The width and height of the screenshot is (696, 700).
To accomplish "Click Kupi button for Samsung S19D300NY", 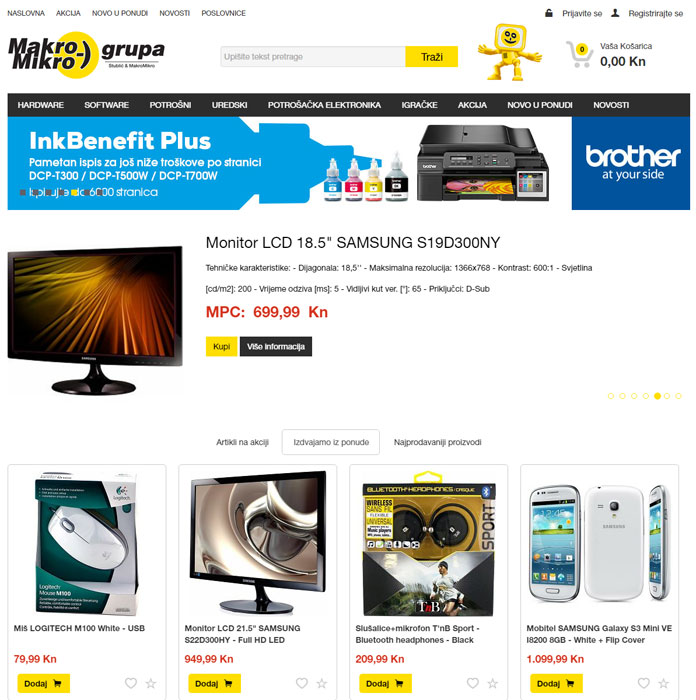I will 221,346.
